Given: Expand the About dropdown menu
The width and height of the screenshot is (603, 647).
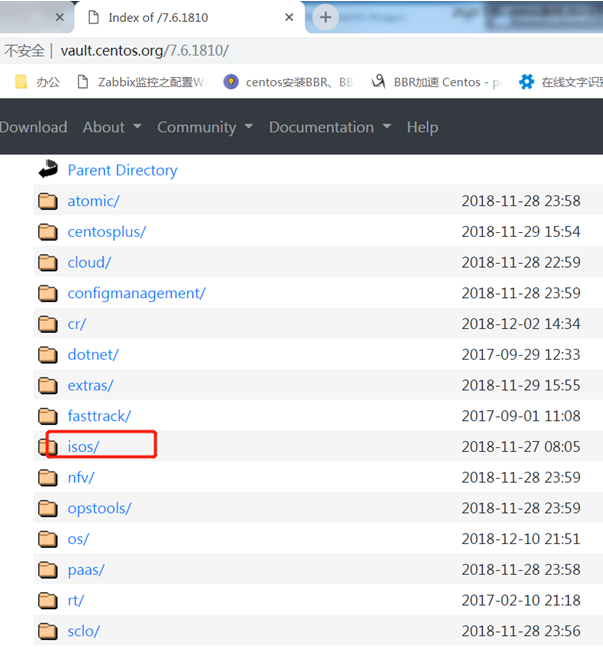Looking at the screenshot, I should click(112, 127).
